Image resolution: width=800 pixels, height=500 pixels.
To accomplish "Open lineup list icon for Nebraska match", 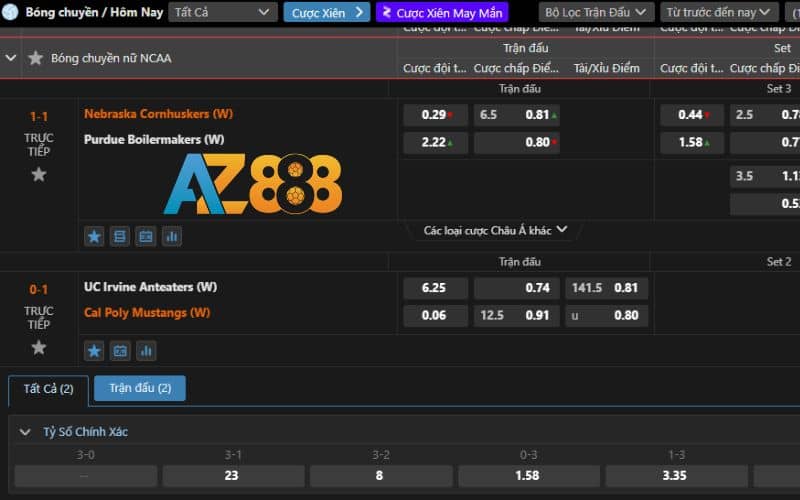I will point(120,236).
